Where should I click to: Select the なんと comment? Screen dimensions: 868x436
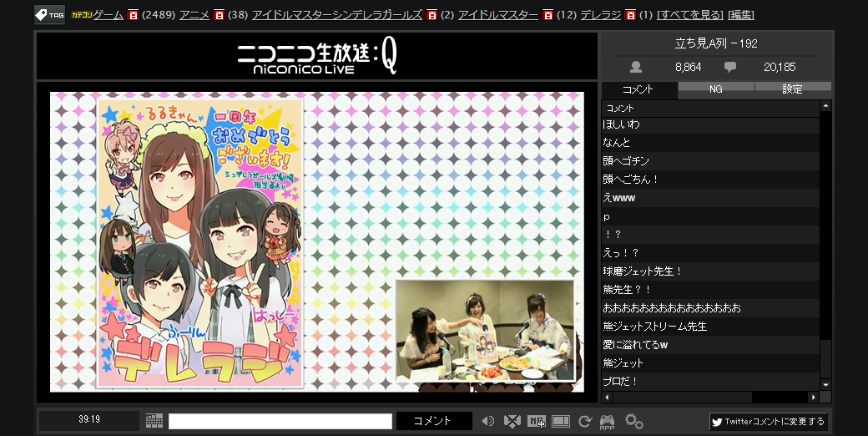tap(710, 143)
